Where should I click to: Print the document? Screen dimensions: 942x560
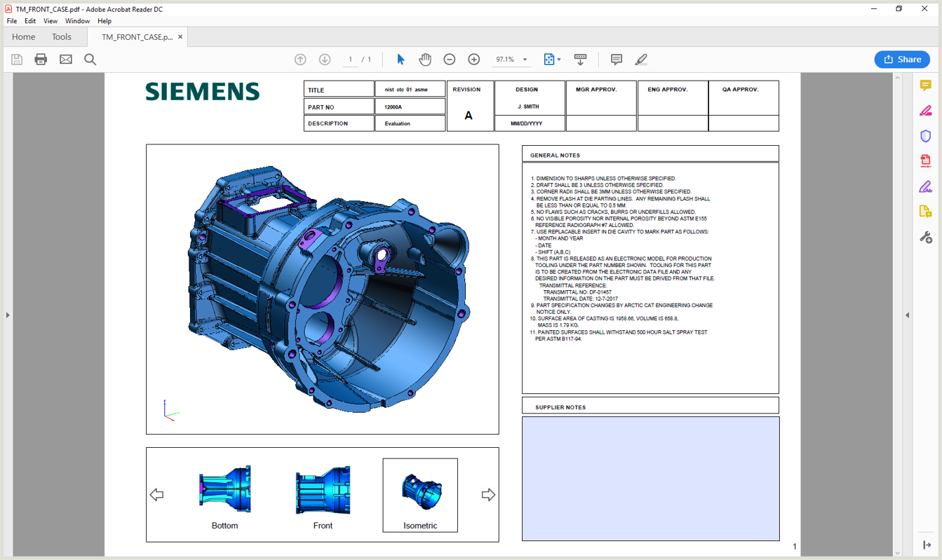(x=40, y=60)
